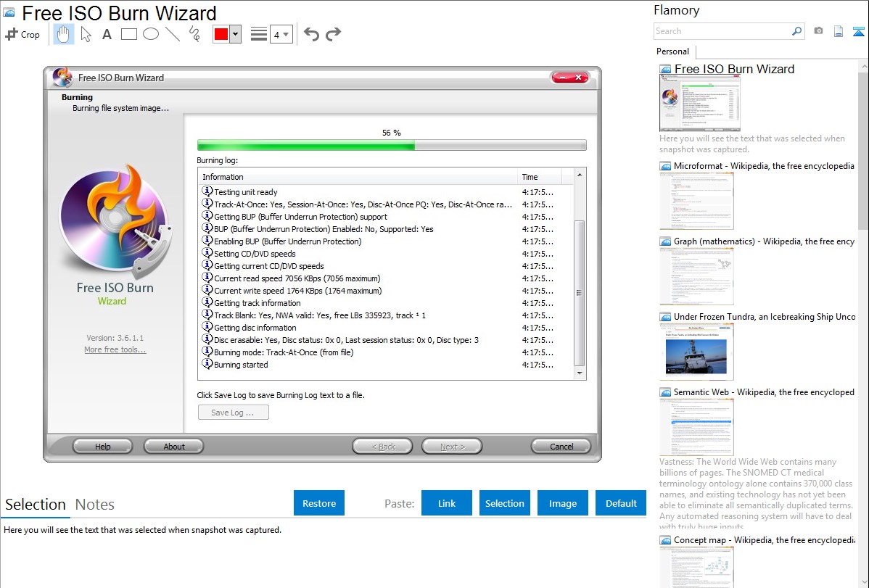The width and height of the screenshot is (869, 588).
Task: Click the blue upward arrow icon
Action: tap(858, 31)
